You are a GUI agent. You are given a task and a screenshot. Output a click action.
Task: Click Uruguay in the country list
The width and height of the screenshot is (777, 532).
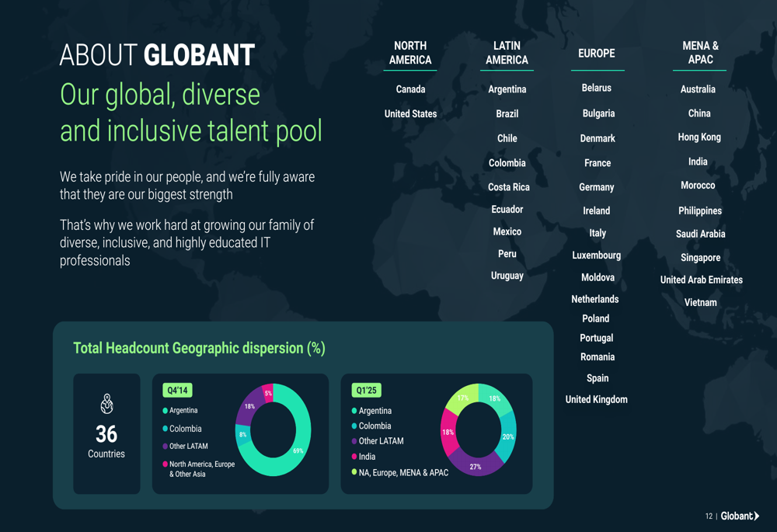click(507, 276)
